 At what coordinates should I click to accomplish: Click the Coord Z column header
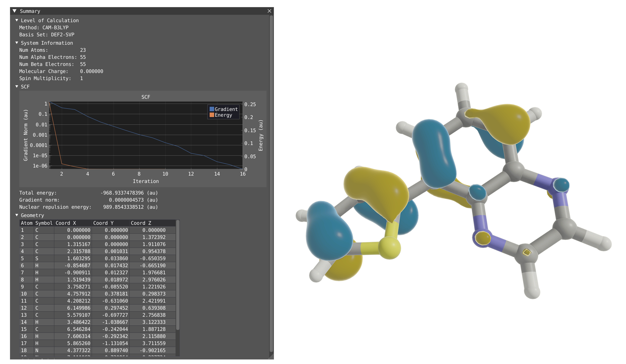click(x=141, y=223)
